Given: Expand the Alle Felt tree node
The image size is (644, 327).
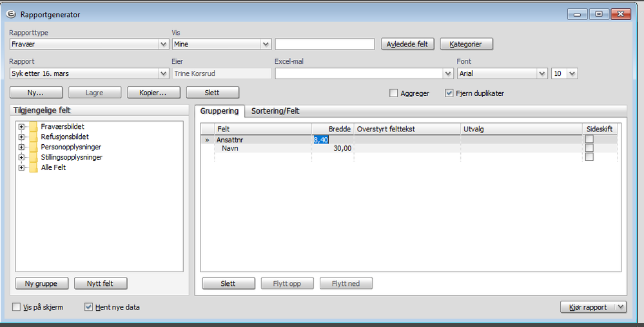Looking at the screenshot, I should tap(21, 168).
